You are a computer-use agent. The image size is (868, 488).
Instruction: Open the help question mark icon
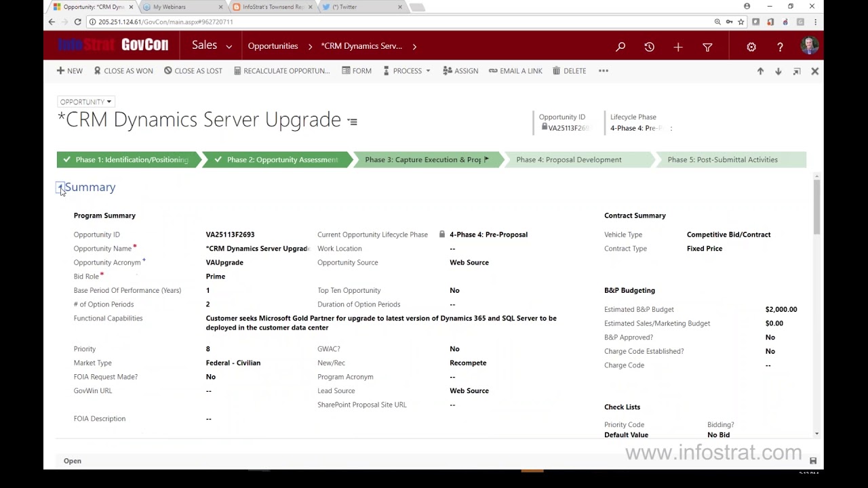point(780,47)
